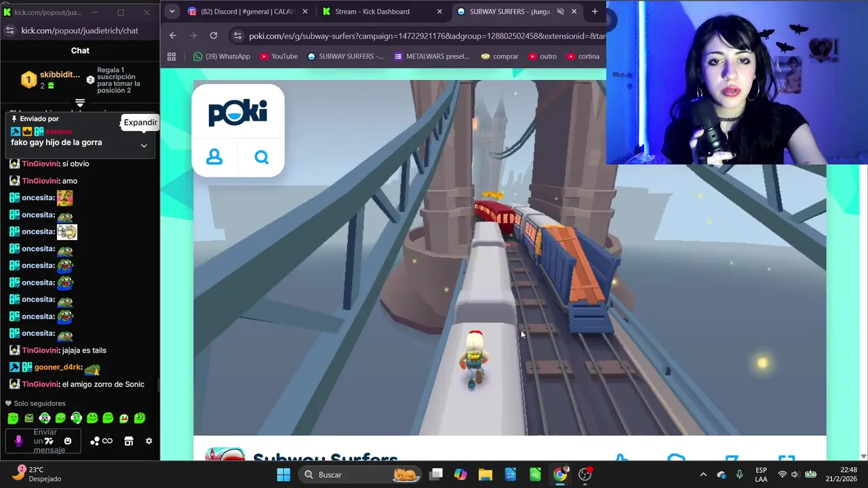Open the bookmarks apps grid icon
Screen dimensions: 868x488
172,56
